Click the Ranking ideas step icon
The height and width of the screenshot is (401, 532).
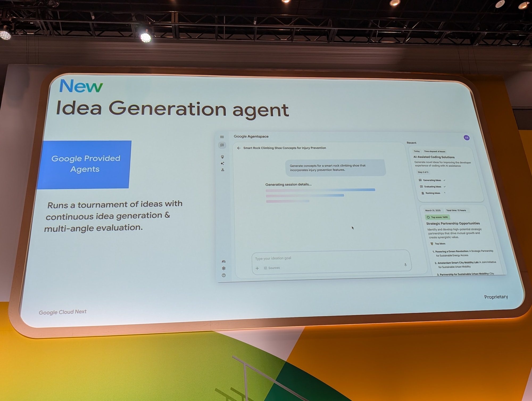(x=423, y=193)
